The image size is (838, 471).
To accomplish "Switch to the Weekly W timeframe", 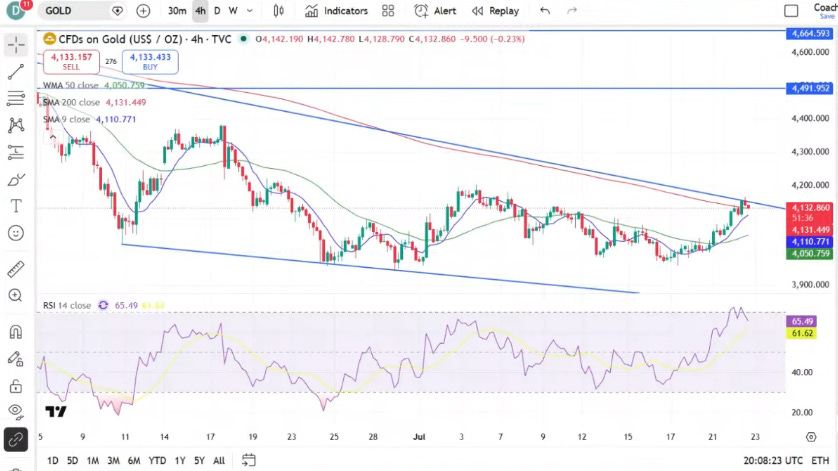I will coord(233,11).
